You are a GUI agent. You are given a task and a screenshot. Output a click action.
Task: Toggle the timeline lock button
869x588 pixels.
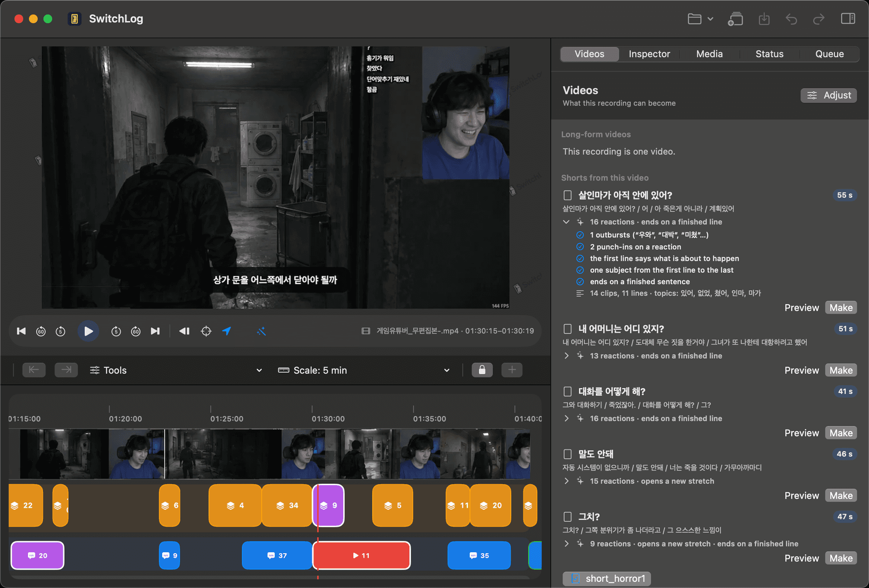[x=482, y=370]
